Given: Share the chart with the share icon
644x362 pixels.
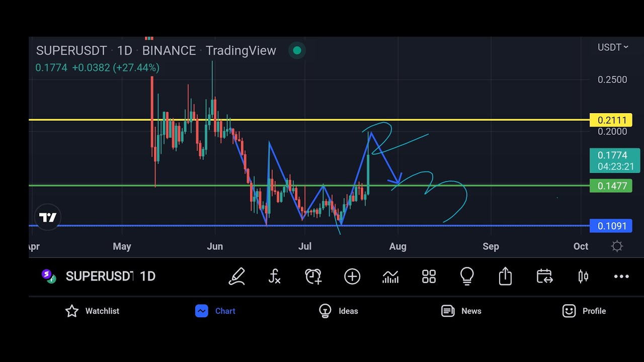Looking at the screenshot, I should [x=505, y=277].
